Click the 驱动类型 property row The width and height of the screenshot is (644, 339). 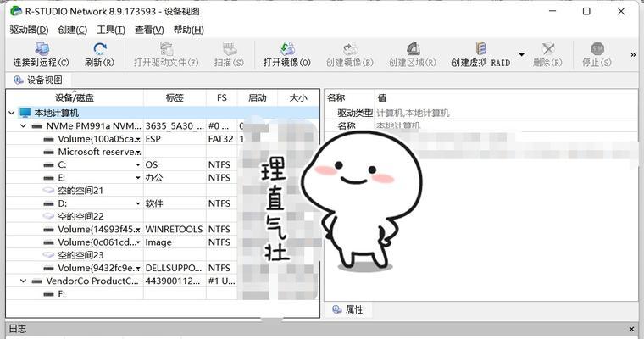pyautogui.click(x=481, y=113)
